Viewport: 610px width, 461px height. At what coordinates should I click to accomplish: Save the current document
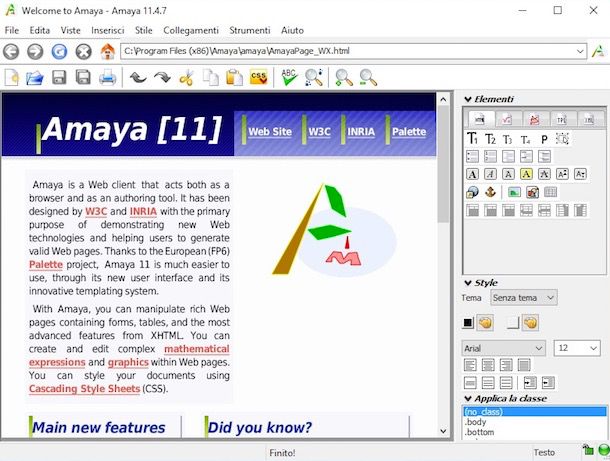[x=59, y=77]
